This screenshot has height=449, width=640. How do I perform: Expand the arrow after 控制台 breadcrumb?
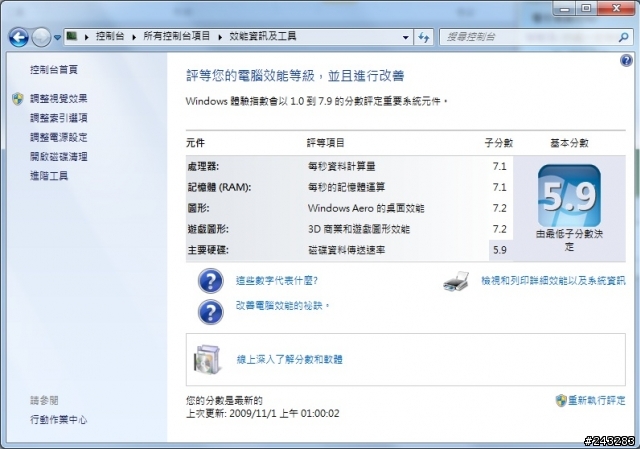(134, 37)
